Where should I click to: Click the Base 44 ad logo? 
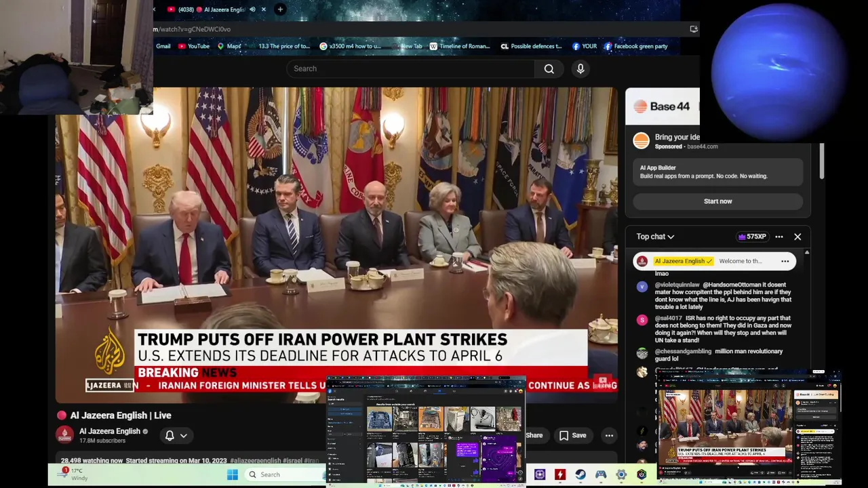pos(662,106)
